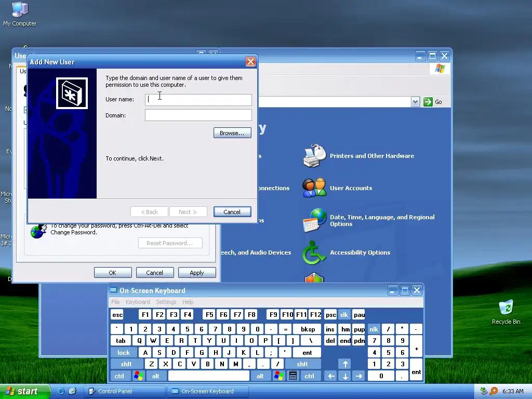Viewport: 532px width, 399px height.
Task: Click right Windows key on On-Screen Keyboard
Action: tap(278, 376)
